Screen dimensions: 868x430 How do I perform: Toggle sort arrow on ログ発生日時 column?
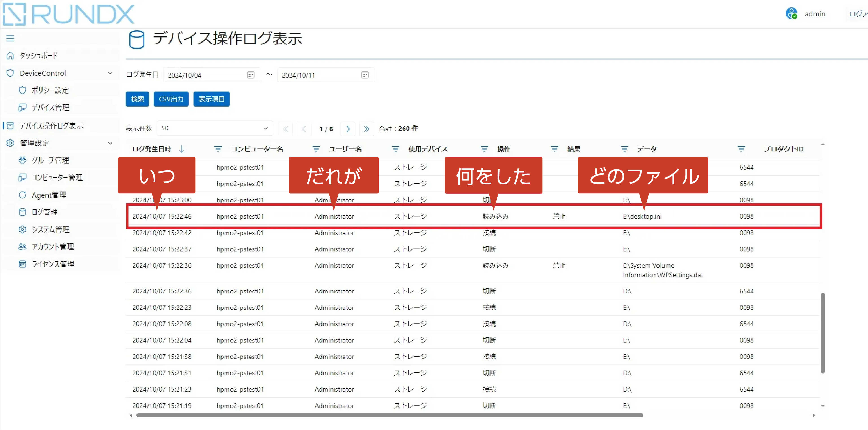[182, 149]
